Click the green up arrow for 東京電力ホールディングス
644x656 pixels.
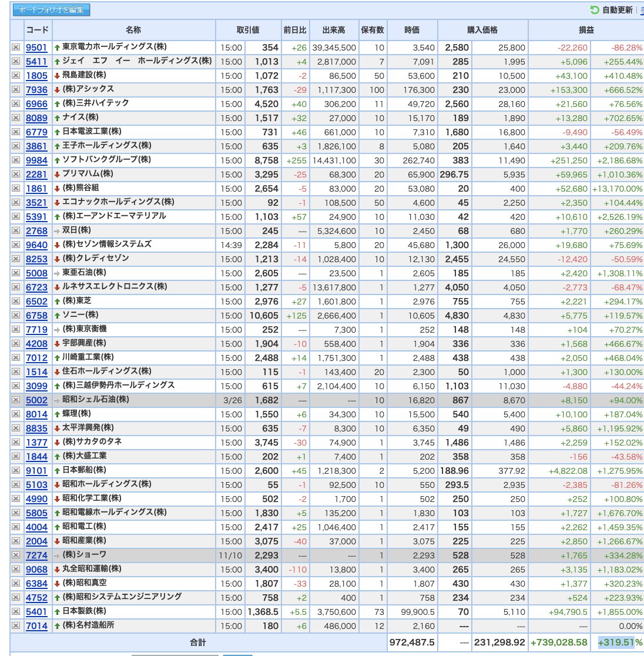click(58, 48)
